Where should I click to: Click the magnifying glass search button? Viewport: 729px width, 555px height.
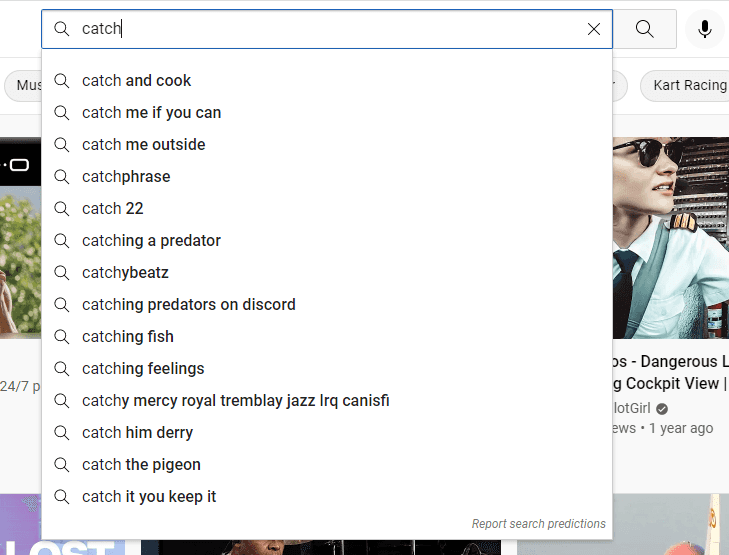coord(645,29)
